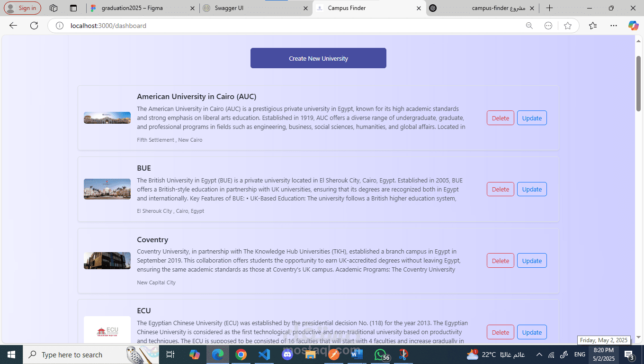Open Task View on the taskbar

[170, 355]
